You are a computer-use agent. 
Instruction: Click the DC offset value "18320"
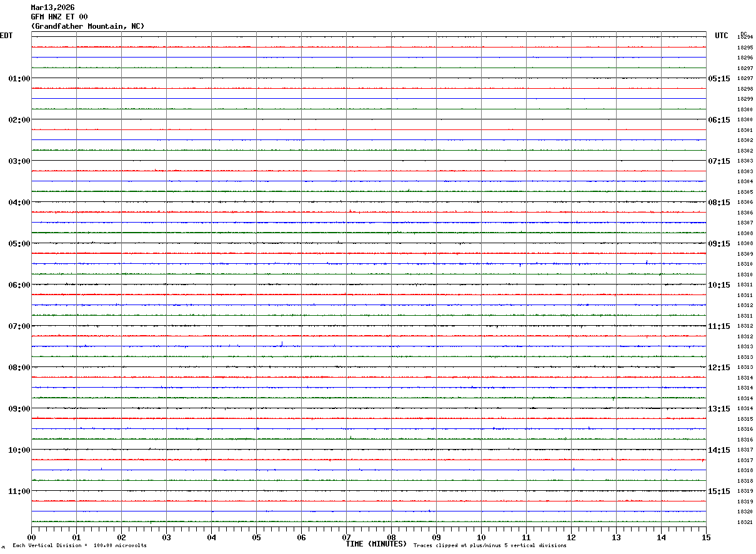[745, 511]
